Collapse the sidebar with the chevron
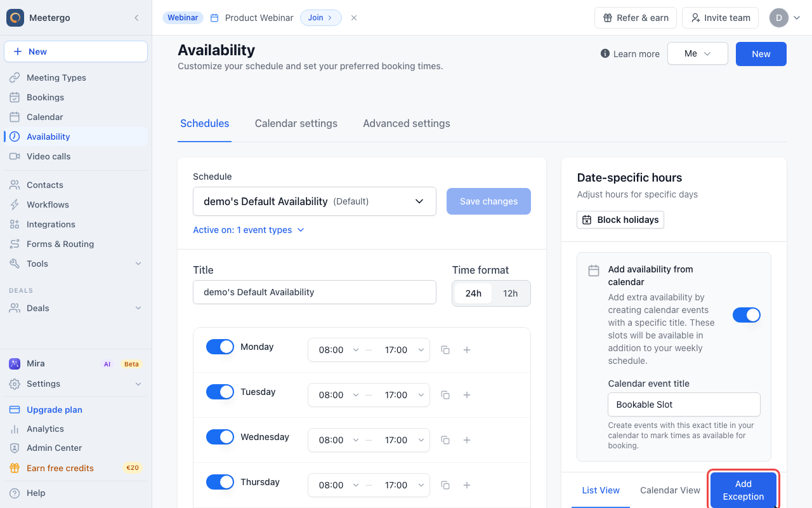 pyautogui.click(x=136, y=18)
